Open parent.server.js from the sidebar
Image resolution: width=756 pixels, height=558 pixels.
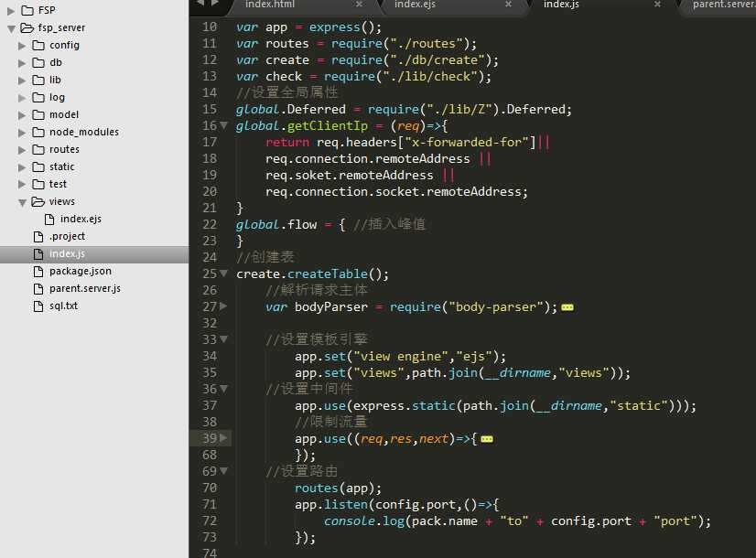pos(85,289)
